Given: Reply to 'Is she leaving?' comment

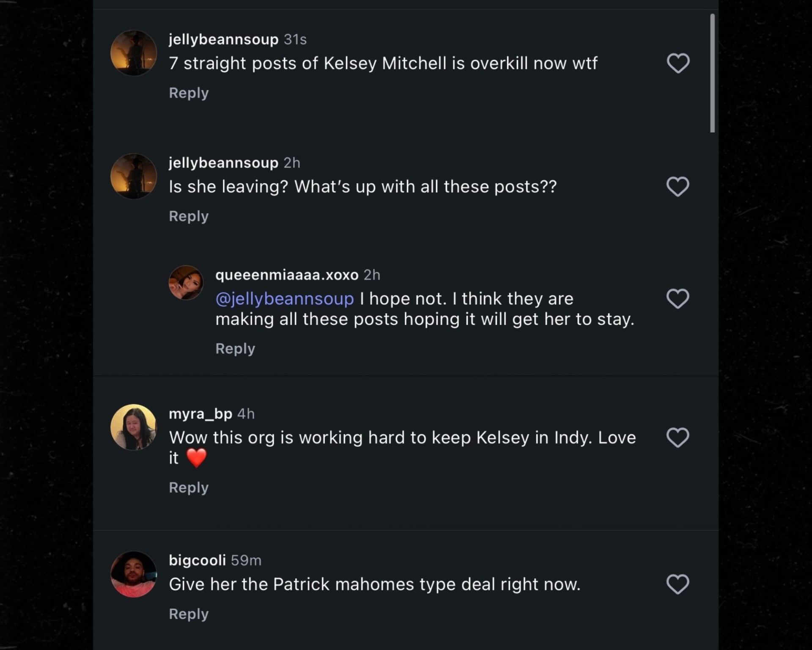Looking at the screenshot, I should pos(189,216).
